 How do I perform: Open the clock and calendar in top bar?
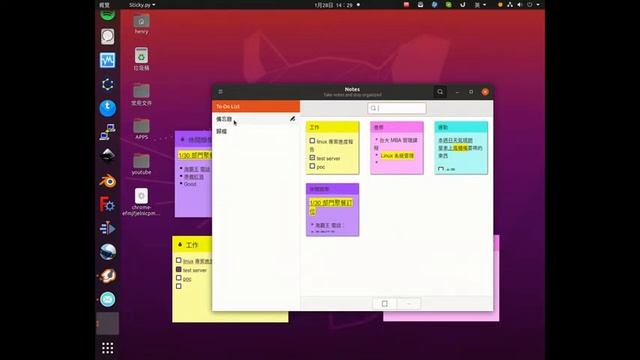coord(333,5)
